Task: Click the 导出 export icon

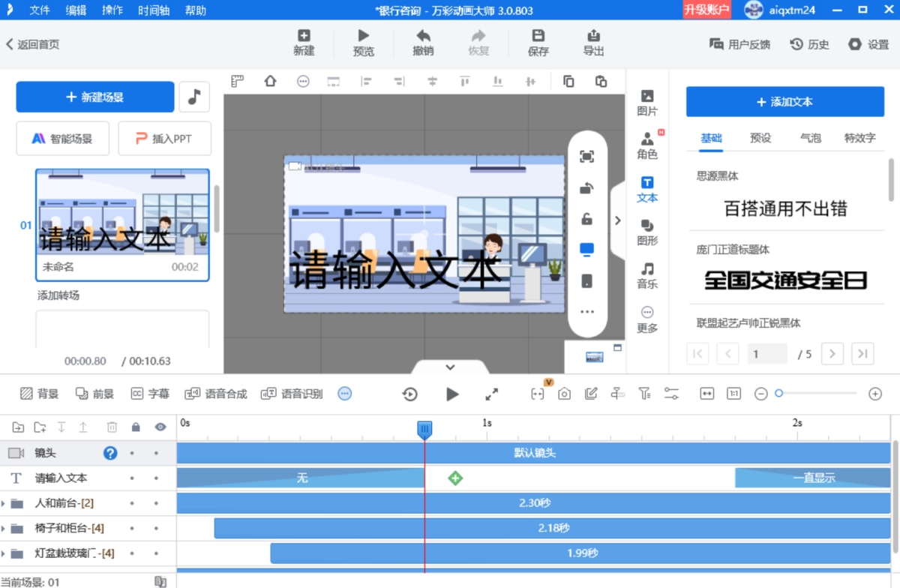Action: click(593, 36)
